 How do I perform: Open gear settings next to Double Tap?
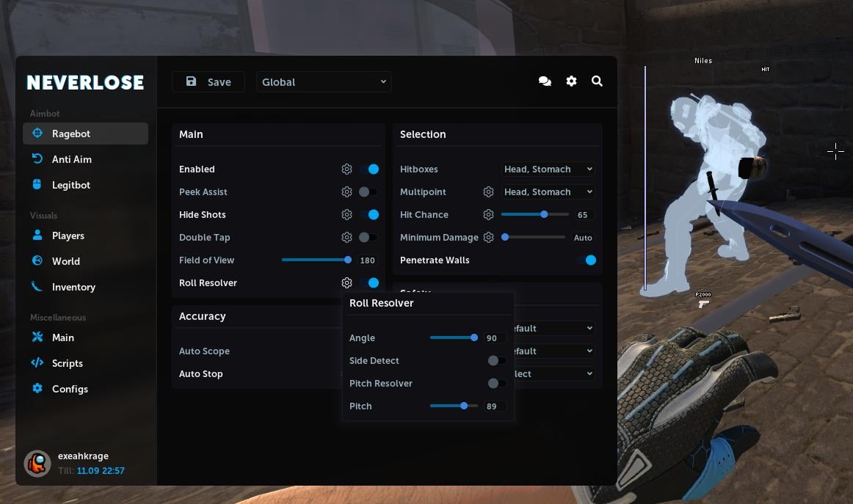(x=346, y=238)
